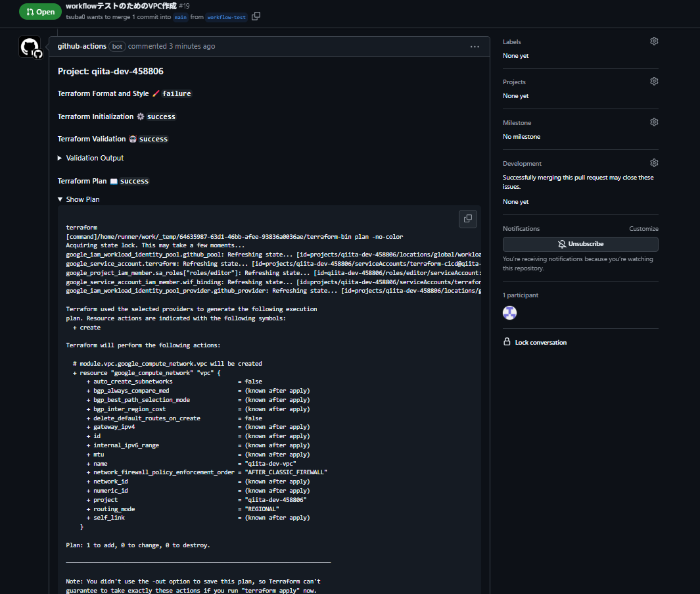Screen dimensions: 700x594
Task: Open the Development settings gear
Action: (x=653, y=162)
